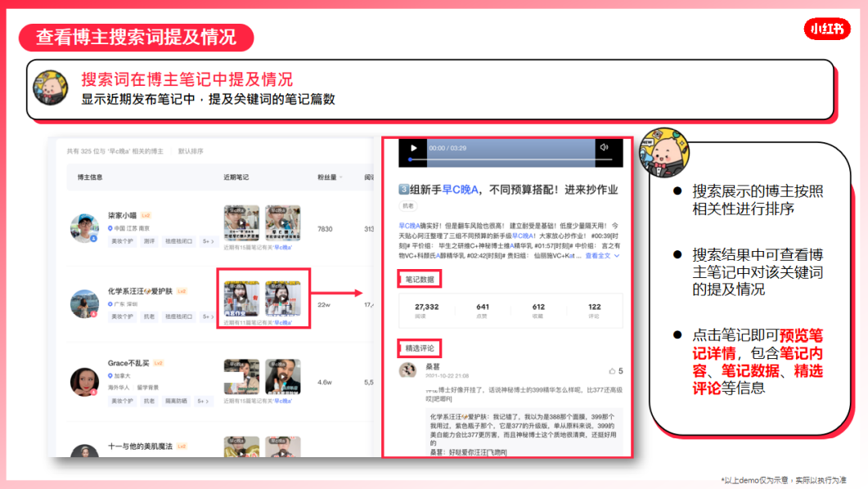Click the location icon beside 加拿大
The height and width of the screenshot is (489, 868).
(110, 375)
